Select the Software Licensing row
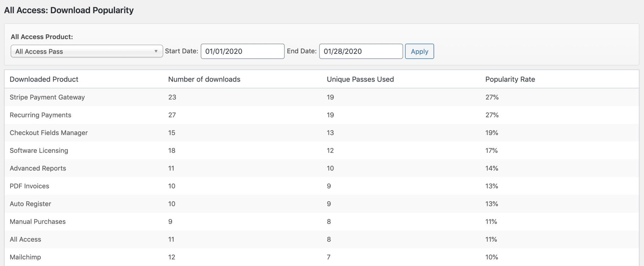 (39, 150)
